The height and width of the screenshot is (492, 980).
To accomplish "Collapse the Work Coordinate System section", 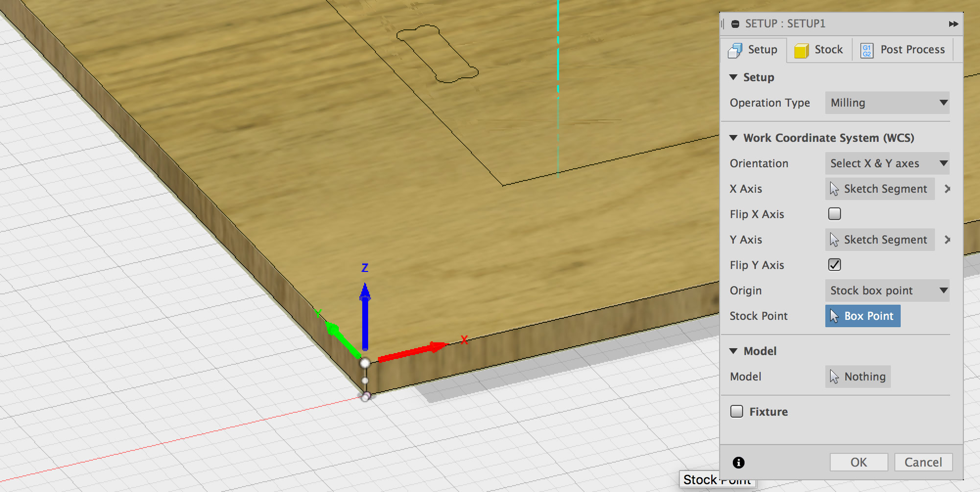I will 733,138.
